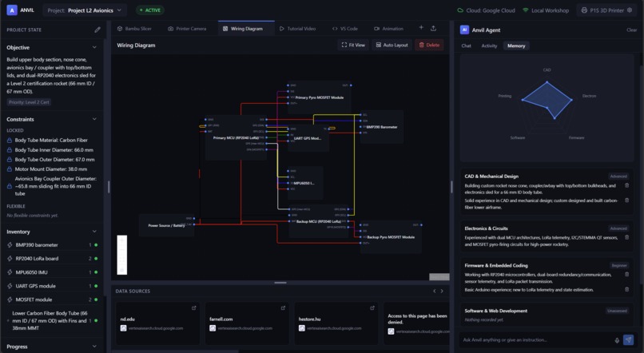Click the Anvil logo icon
This screenshot has height=353, width=644.
click(x=12, y=10)
